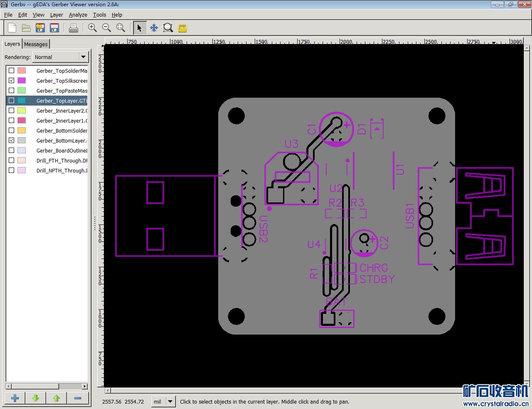Screen dimensions: 532x409
Task: Add a new layer with plus button
Action: pyautogui.click(x=15, y=398)
